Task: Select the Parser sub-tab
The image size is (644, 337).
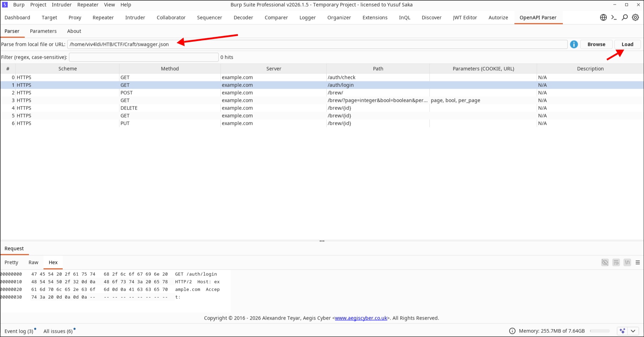Action: point(12,31)
